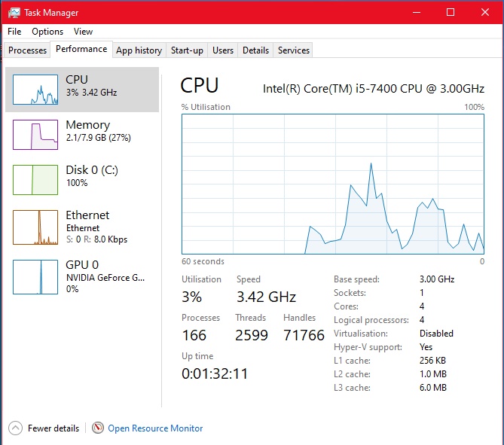Click the L1 cache 256 KB value
Image resolution: width=504 pixels, height=445 pixels.
coord(432,361)
